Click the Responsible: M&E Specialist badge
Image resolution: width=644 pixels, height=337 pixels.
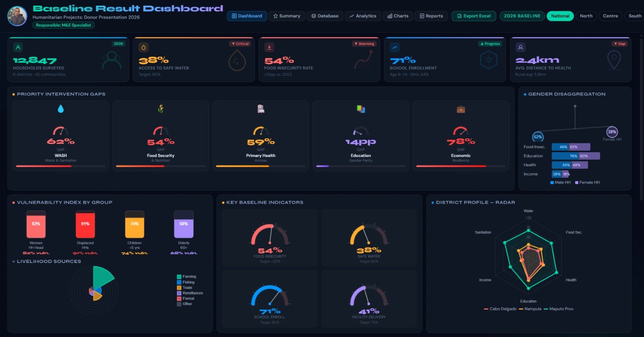pos(64,25)
